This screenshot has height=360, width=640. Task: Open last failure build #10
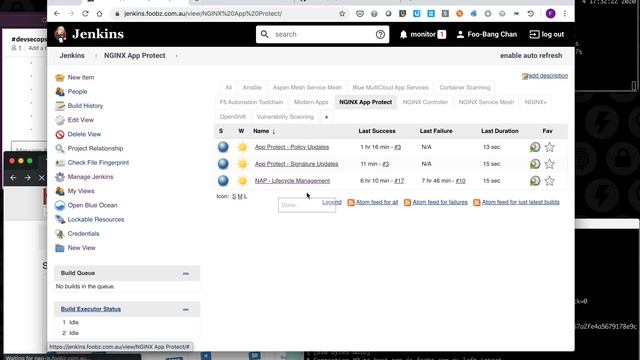tap(460, 181)
